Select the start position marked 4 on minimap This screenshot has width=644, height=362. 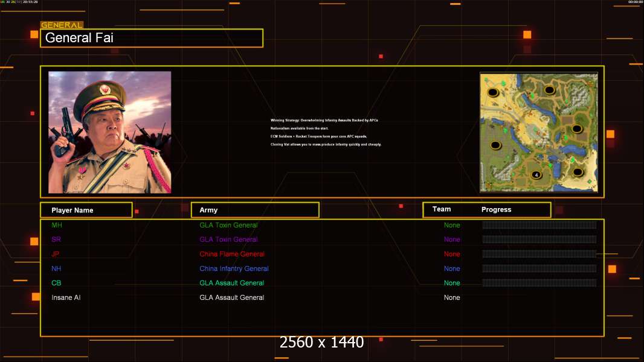tap(536, 175)
